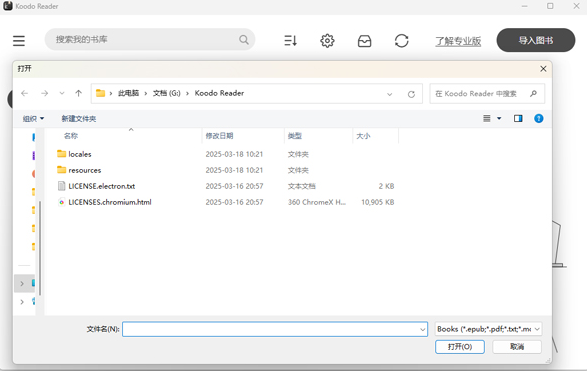The image size is (587, 371).
Task: Click 此电脑 in the breadcrumb path
Action: (128, 93)
